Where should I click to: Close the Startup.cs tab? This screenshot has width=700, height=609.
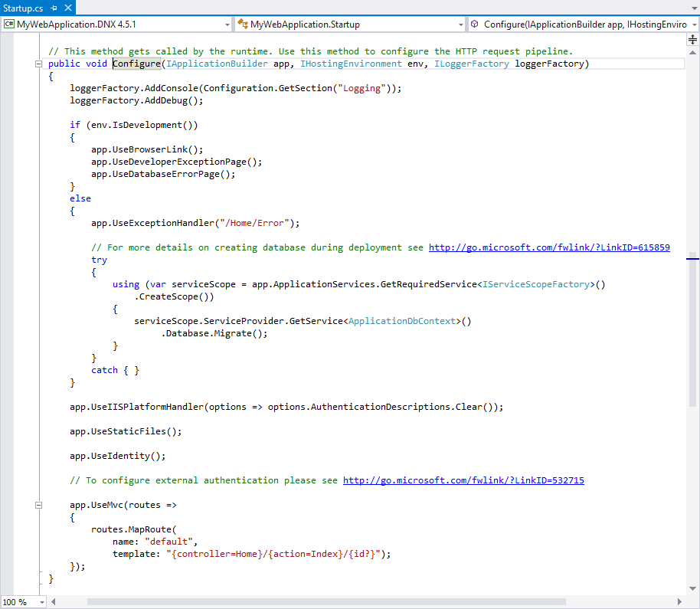(x=67, y=7)
